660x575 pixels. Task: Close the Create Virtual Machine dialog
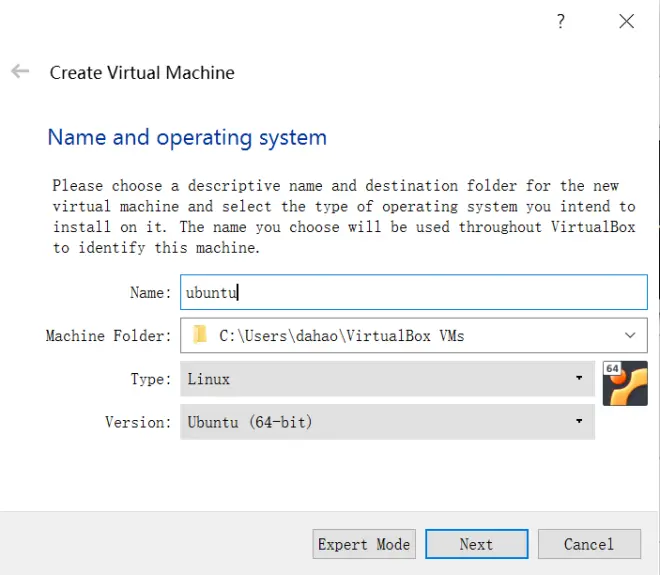pyautogui.click(x=626, y=21)
